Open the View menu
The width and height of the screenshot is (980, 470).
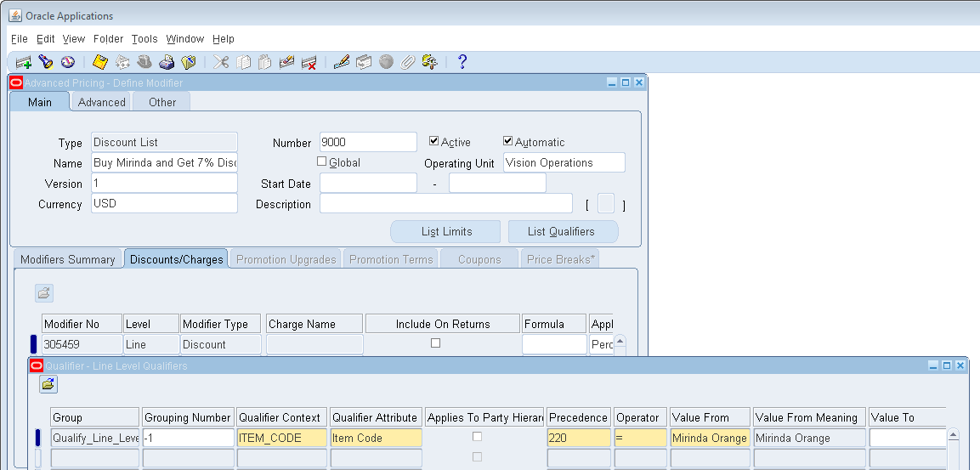pos(74,39)
